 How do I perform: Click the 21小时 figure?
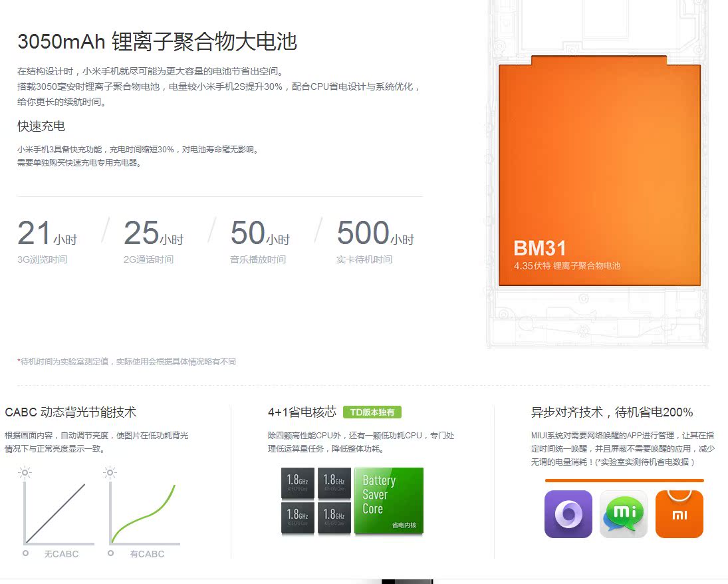point(47,233)
